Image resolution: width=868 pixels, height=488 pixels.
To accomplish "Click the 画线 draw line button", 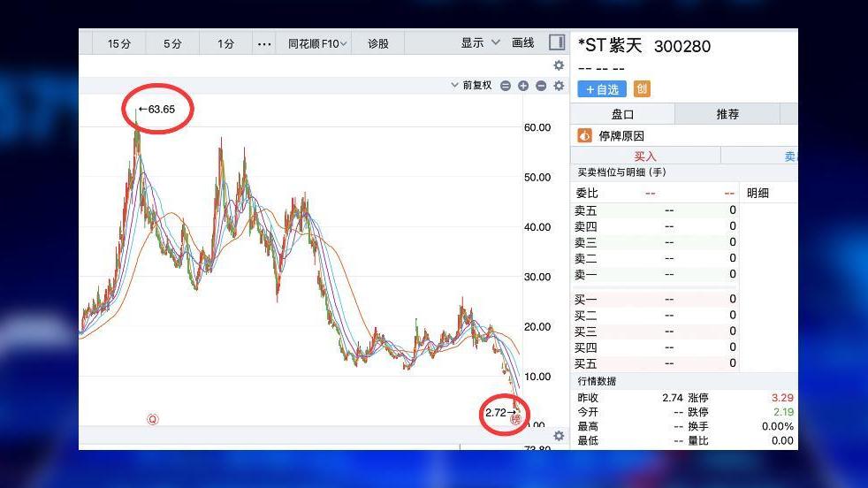I will click(523, 42).
